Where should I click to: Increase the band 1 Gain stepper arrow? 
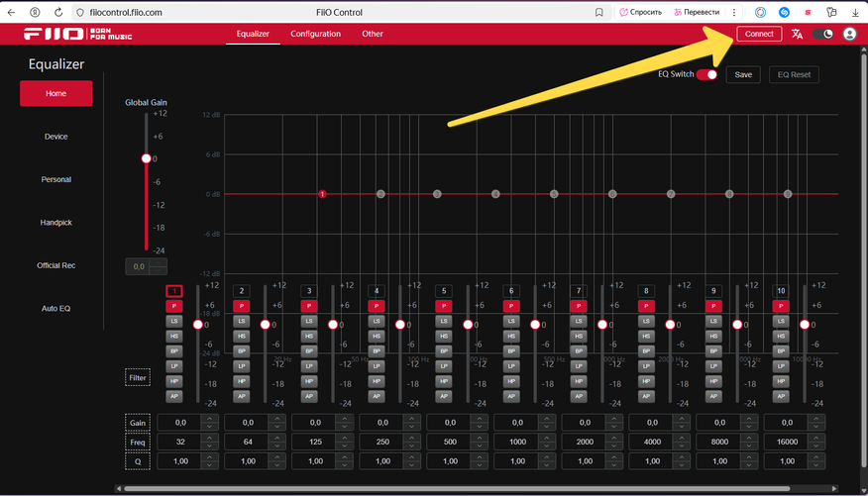pyautogui.click(x=209, y=419)
